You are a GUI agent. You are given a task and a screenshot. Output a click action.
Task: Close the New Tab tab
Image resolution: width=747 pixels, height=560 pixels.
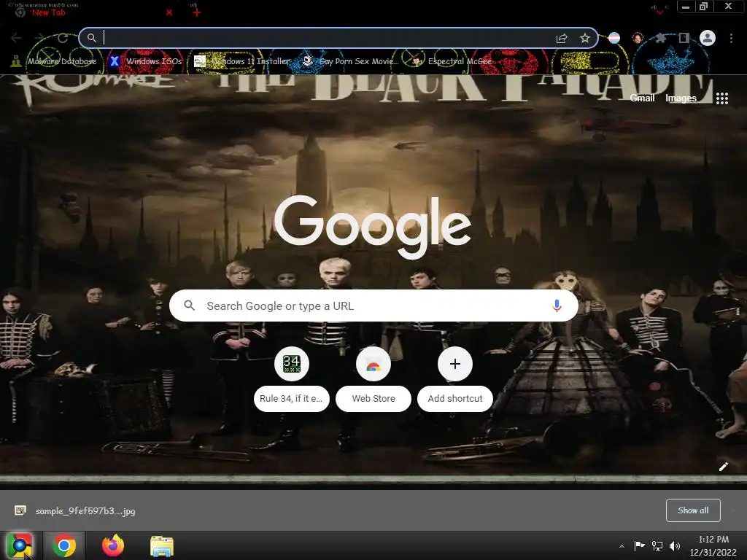(x=169, y=13)
